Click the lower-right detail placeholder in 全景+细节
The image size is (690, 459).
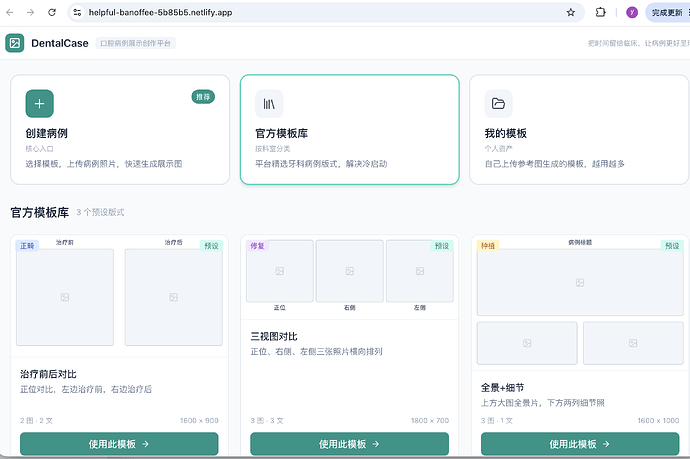(x=633, y=343)
